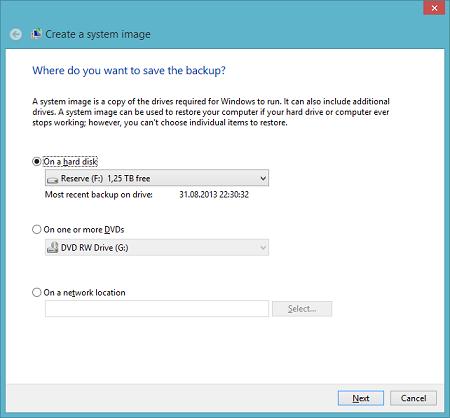Click the hard drive icon beside Reserve (F:)
Screen dimensions: 450x418
tap(53, 179)
